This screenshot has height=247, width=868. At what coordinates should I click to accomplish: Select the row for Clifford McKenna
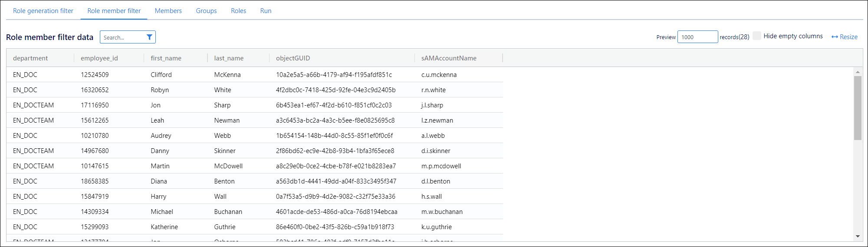254,75
